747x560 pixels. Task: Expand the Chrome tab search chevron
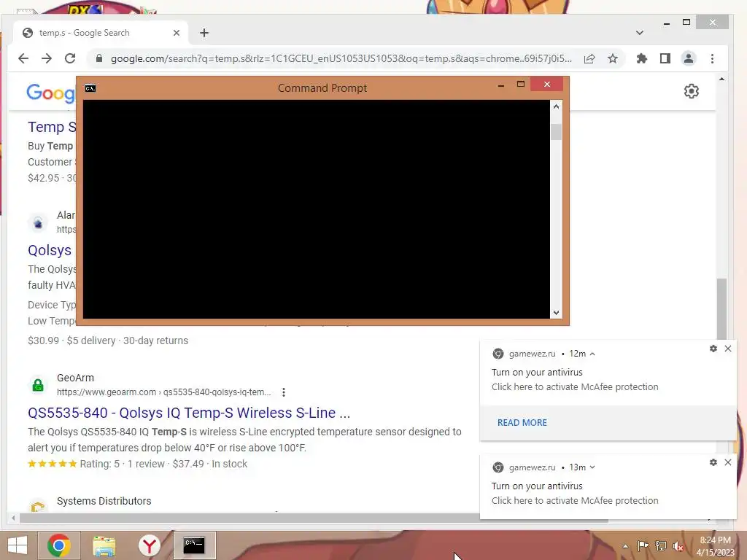[640, 33]
